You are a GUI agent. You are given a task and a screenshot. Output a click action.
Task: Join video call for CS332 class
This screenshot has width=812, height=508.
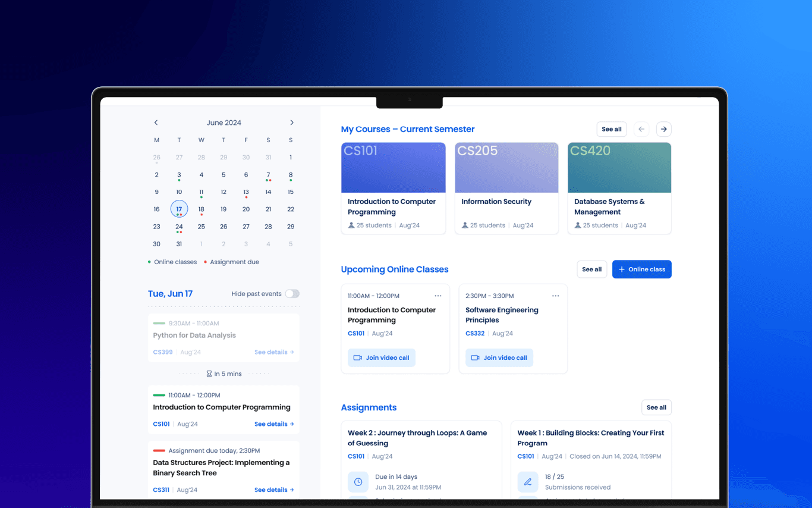pyautogui.click(x=499, y=358)
